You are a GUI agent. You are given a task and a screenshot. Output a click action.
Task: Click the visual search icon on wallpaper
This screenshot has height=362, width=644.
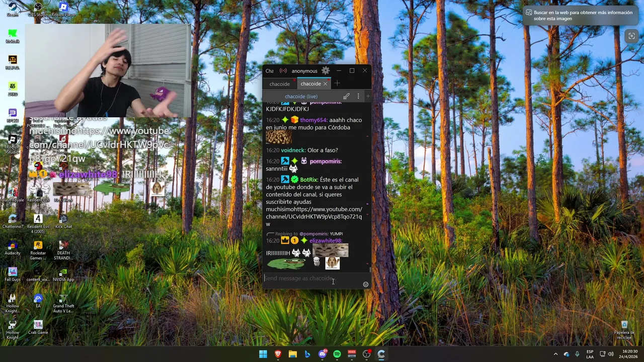point(631,36)
